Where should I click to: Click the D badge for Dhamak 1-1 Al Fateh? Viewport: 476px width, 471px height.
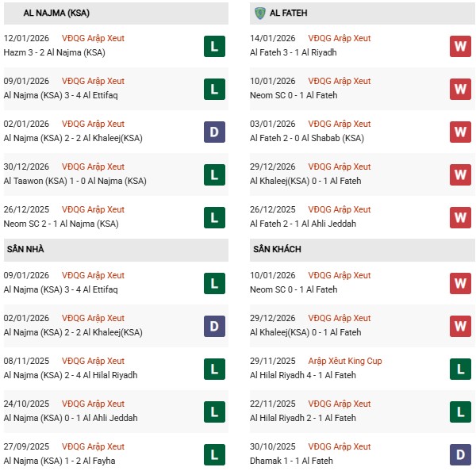pyautogui.click(x=460, y=454)
